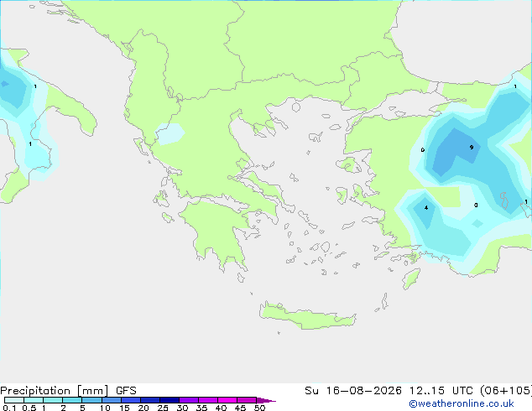This screenshot has width=532, height=411.
Task: Select the blue swatch between 5 and 10
Action: (x=91, y=400)
